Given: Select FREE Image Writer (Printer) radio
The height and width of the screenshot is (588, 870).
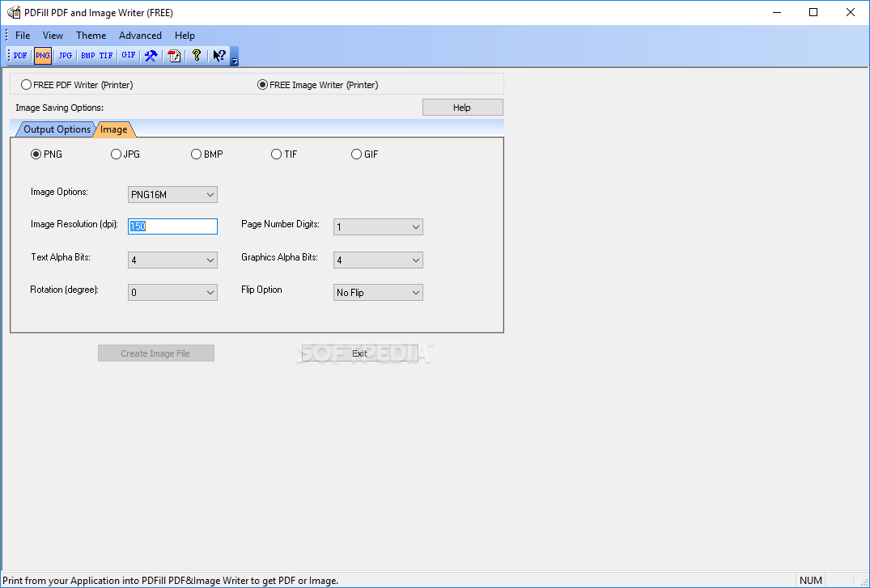Looking at the screenshot, I should (x=318, y=85).
